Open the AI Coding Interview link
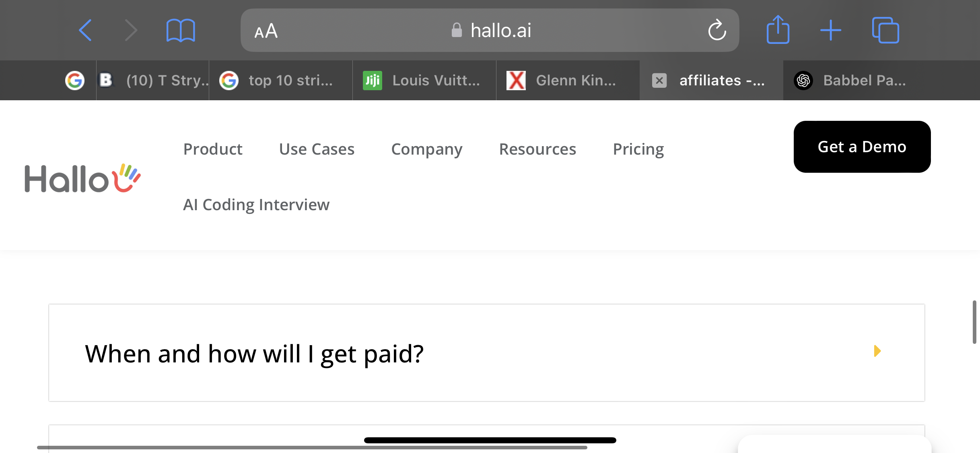 256,205
